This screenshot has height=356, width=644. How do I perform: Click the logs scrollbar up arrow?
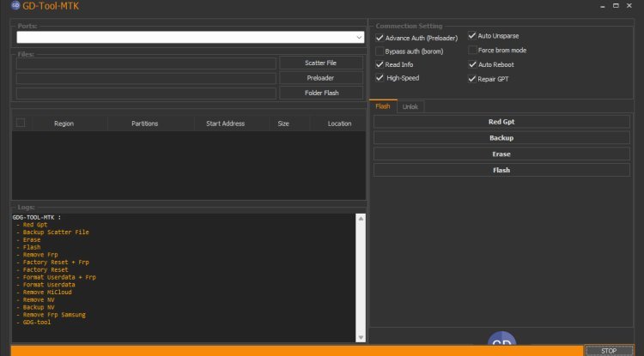pos(361,219)
